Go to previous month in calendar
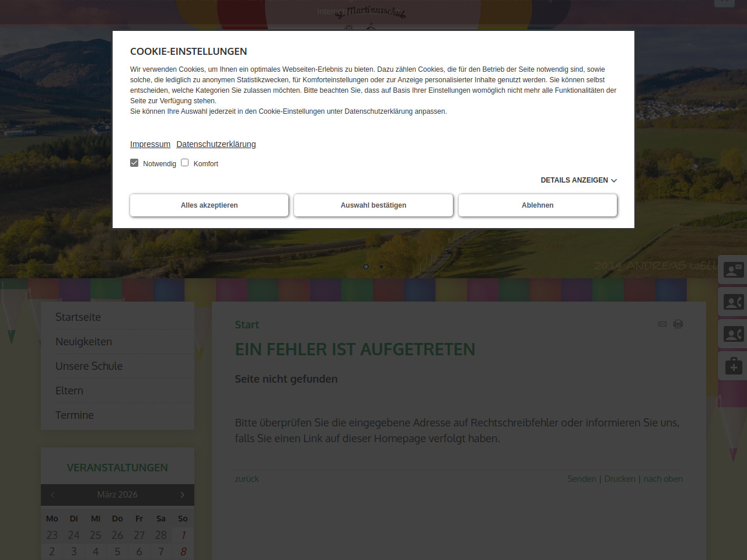 pos(53,495)
